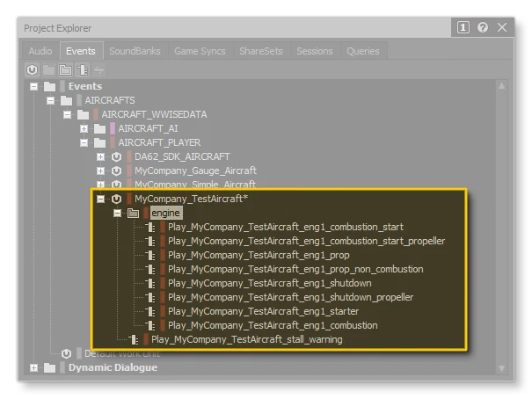
Task: Click the engine virtual folder icon
Action: tap(133, 214)
